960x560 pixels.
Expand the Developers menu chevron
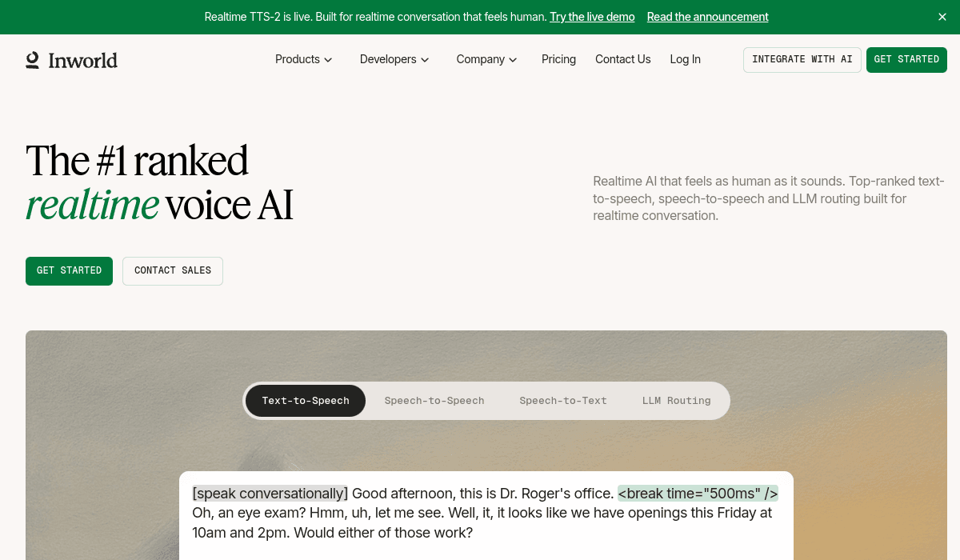(425, 60)
